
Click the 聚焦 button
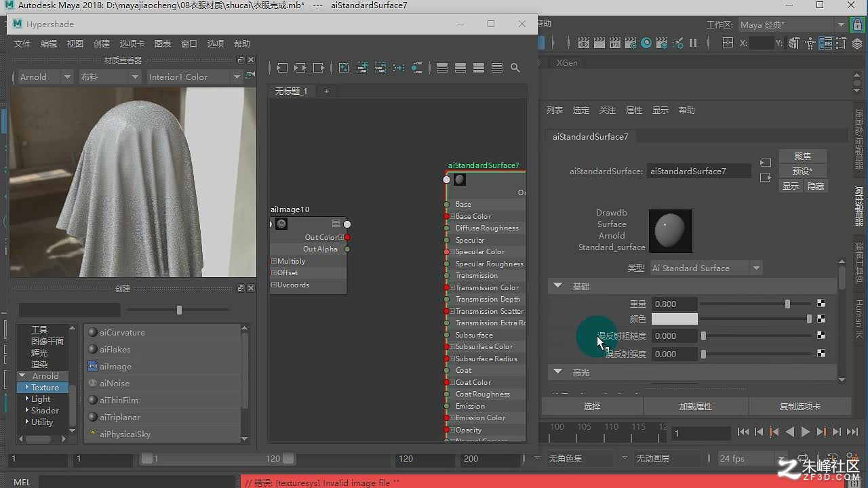pyautogui.click(x=803, y=156)
